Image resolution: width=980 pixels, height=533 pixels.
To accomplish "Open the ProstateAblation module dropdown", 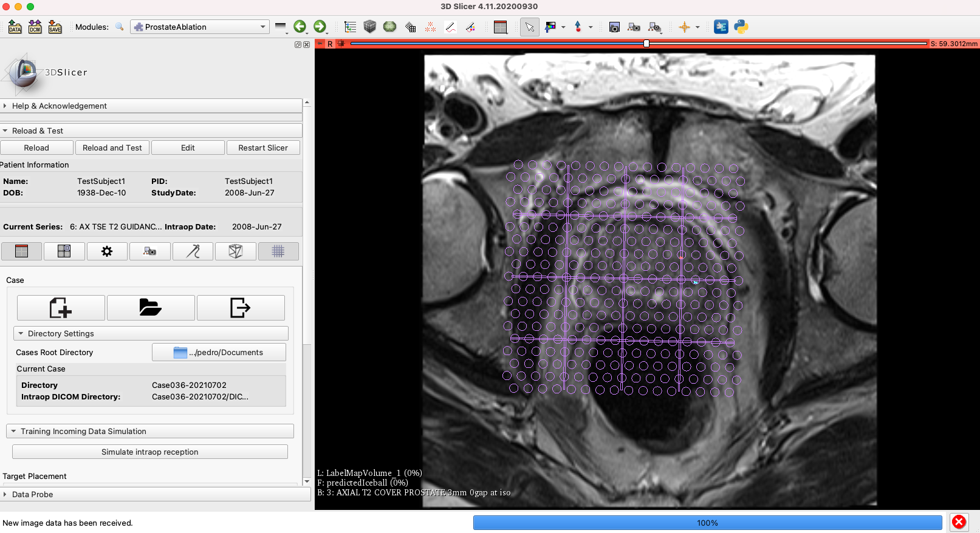I will click(199, 27).
